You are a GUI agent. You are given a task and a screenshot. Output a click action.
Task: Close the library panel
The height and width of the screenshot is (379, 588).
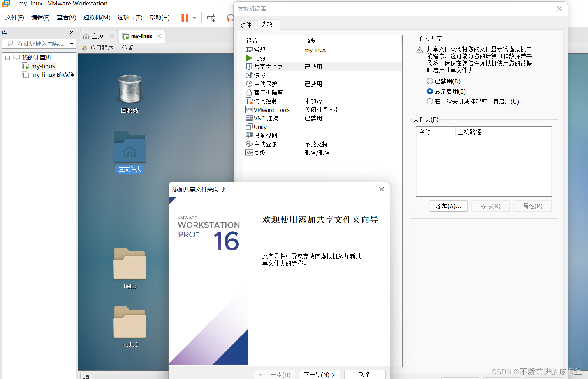tap(71, 33)
